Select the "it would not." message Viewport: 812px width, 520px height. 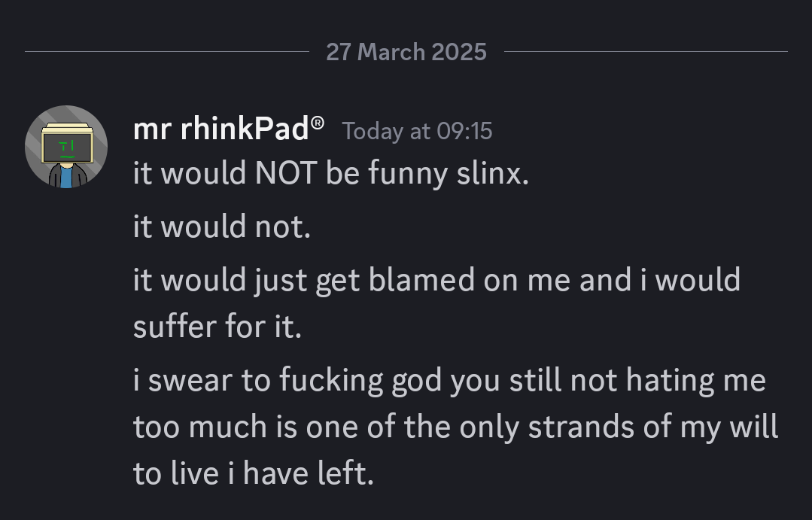tap(222, 227)
